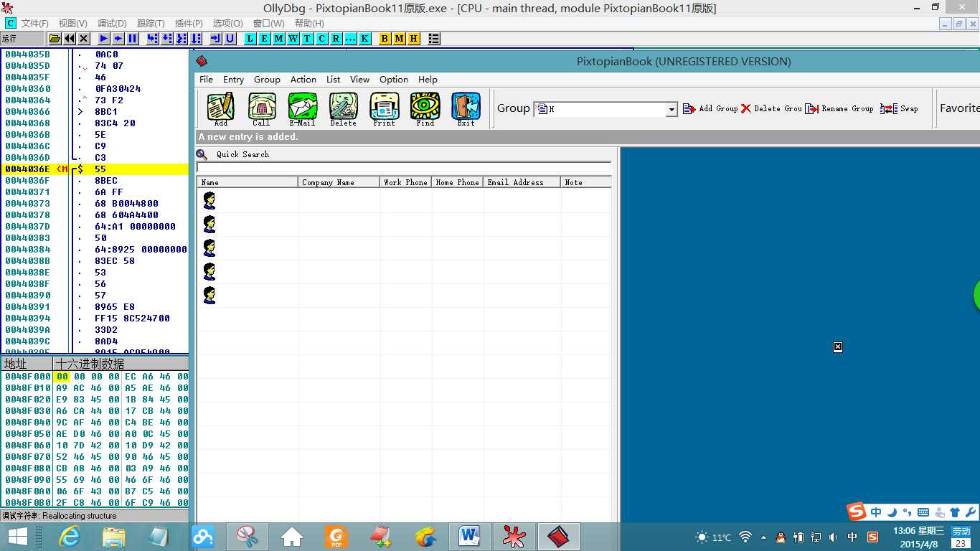The width and height of the screenshot is (980, 551).
Task: Open the Windows Start button
Action: point(17,537)
